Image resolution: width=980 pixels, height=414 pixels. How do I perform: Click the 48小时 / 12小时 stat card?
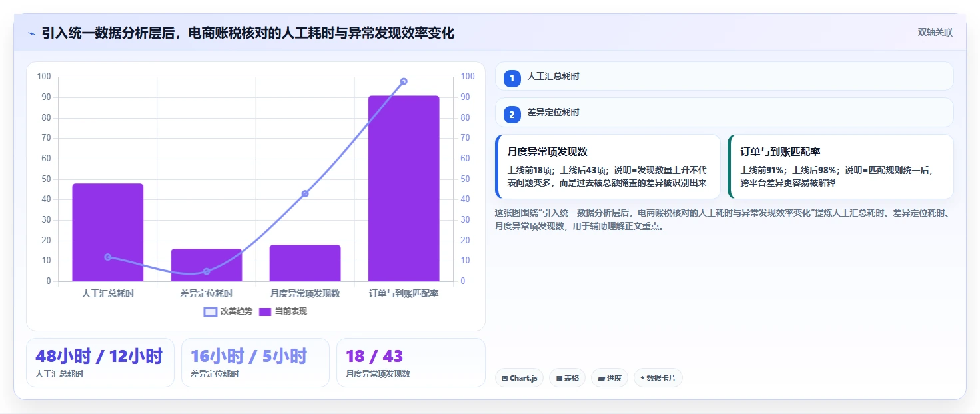pyautogui.click(x=100, y=363)
